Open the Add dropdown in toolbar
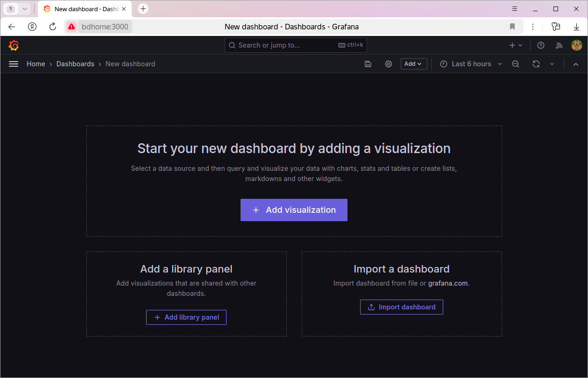This screenshot has width=588, height=378. tap(414, 64)
